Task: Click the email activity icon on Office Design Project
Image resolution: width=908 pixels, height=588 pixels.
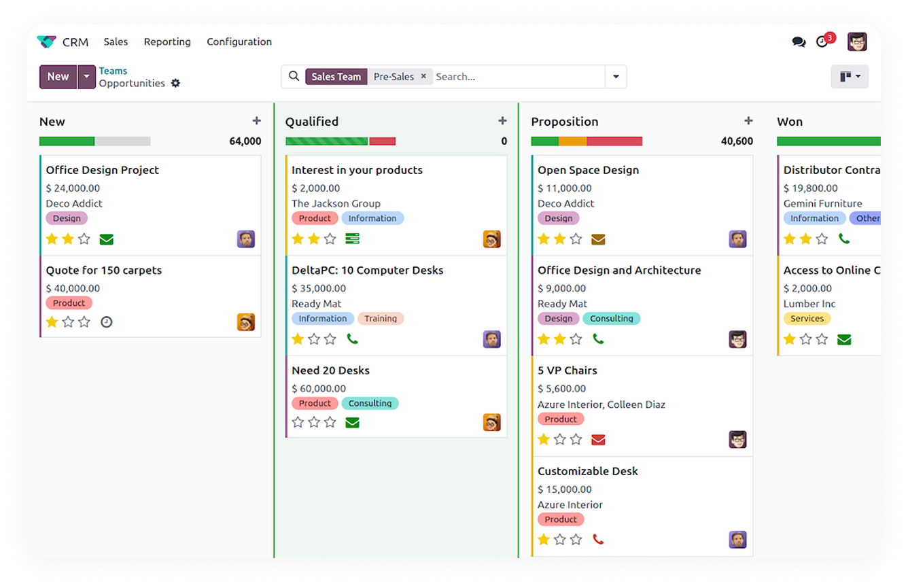Action: [106, 239]
